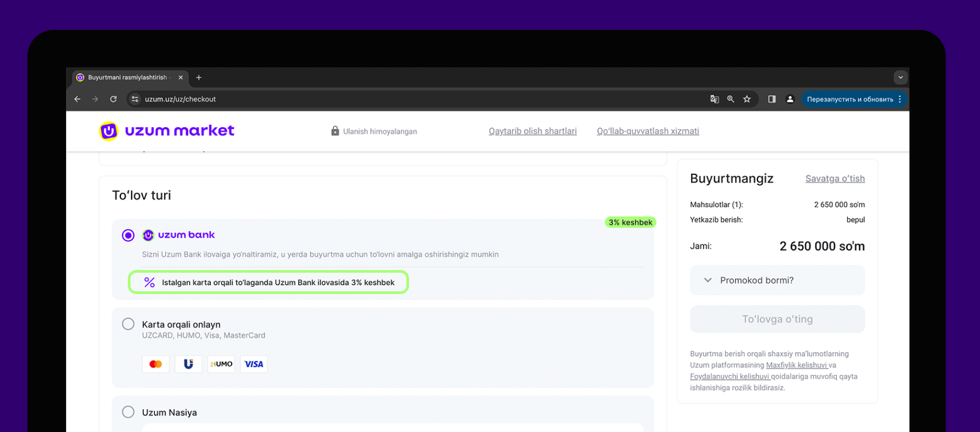980x432 pixels.
Task: Click the browser back arrow
Action: (x=78, y=99)
